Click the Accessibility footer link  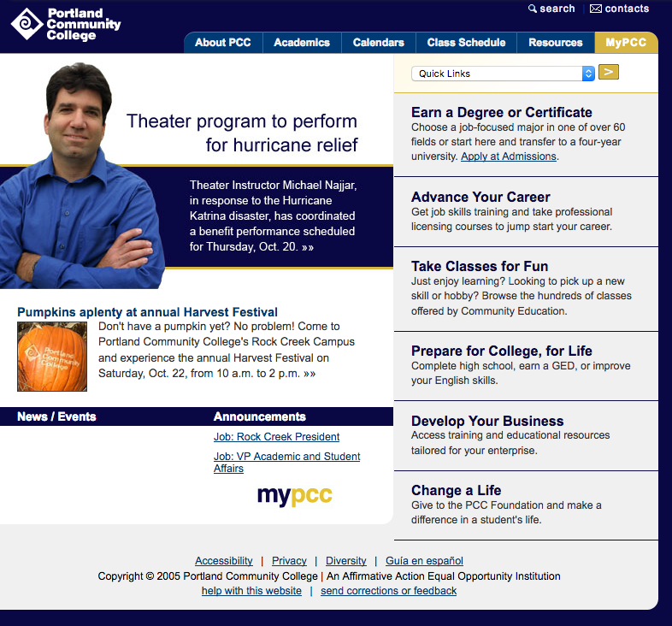pyautogui.click(x=224, y=561)
